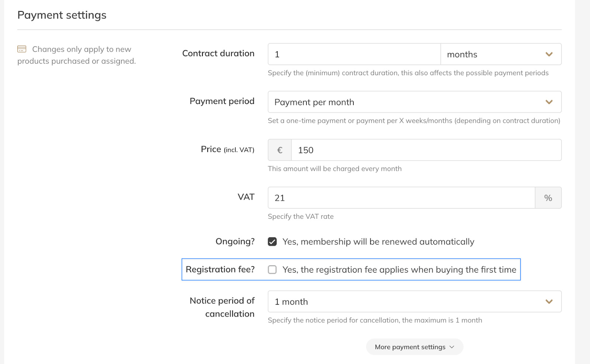Click chevron arrow of months dropdown
Image resolution: width=590 pixels, height=364 pixels.
549,54
